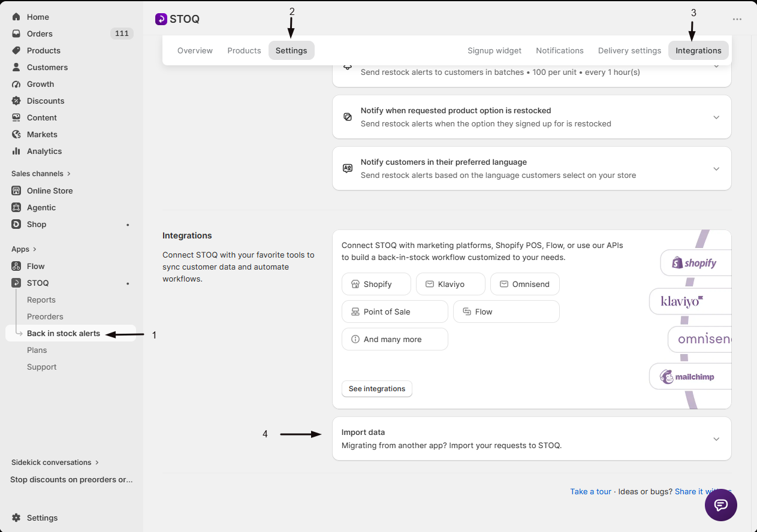
Task: Open the three-dot more actions menu
Action: 737,19
